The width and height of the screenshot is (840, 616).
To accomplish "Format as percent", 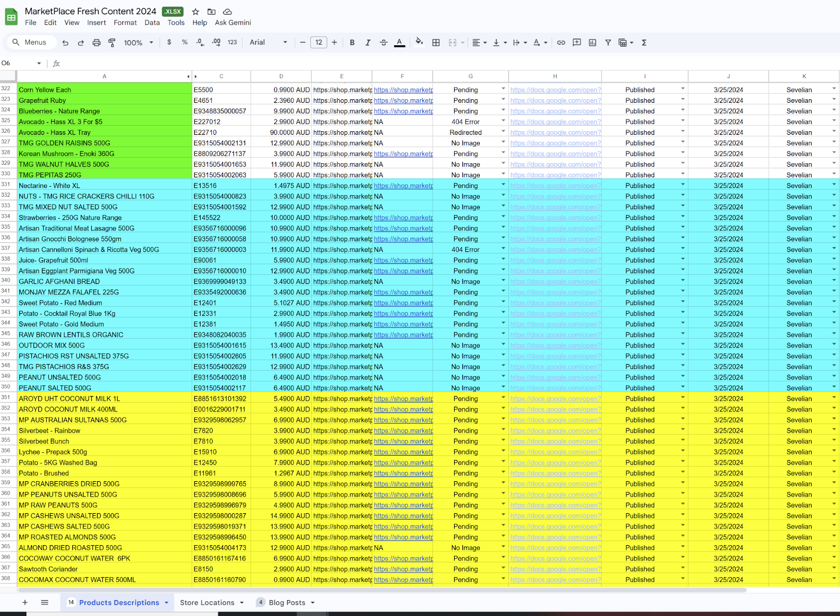I will coord(185,42).
